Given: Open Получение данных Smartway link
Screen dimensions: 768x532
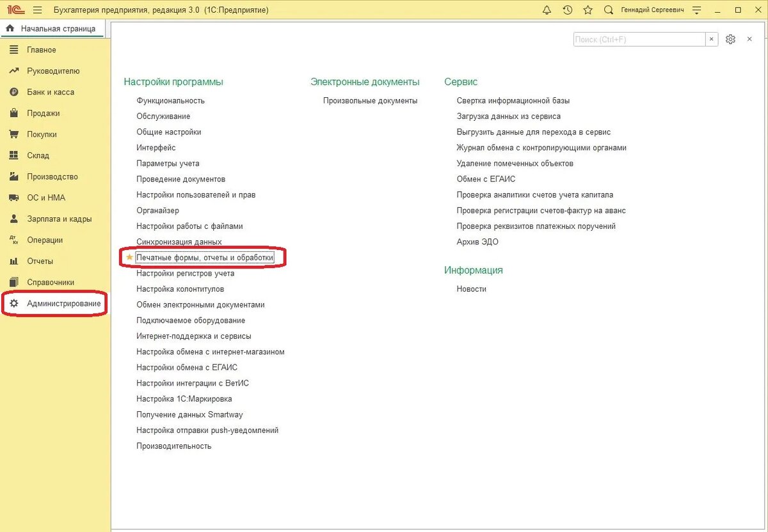Looking at the screenshot, I should tap(189, 414).
